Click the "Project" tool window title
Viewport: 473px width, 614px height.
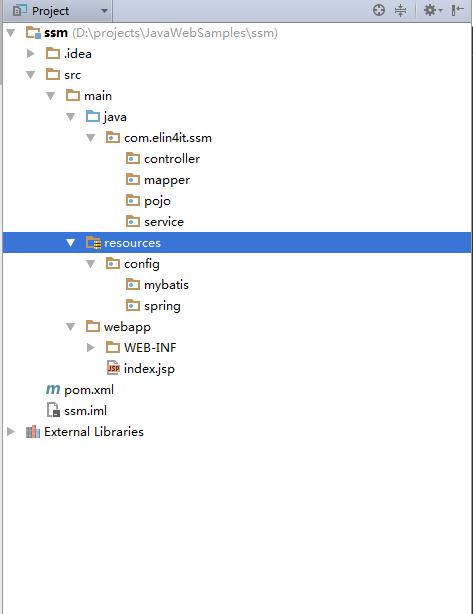pos(51,11)
